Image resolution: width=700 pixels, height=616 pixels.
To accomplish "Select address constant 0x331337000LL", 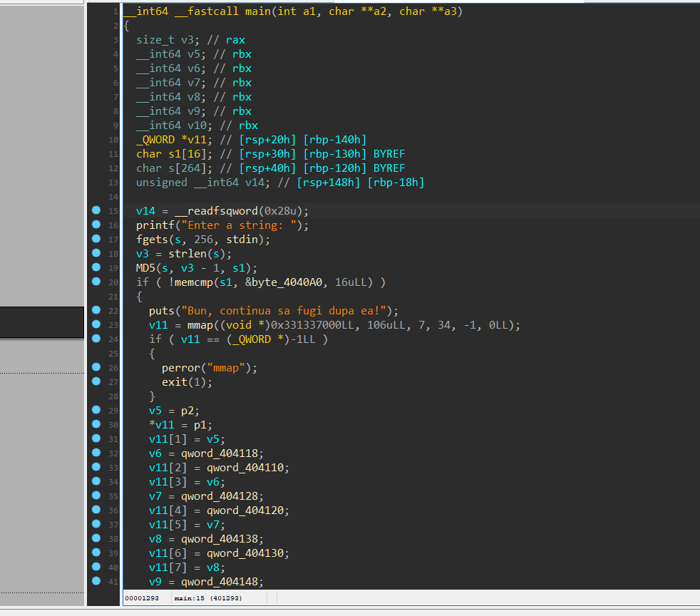I will click(312, 325).
